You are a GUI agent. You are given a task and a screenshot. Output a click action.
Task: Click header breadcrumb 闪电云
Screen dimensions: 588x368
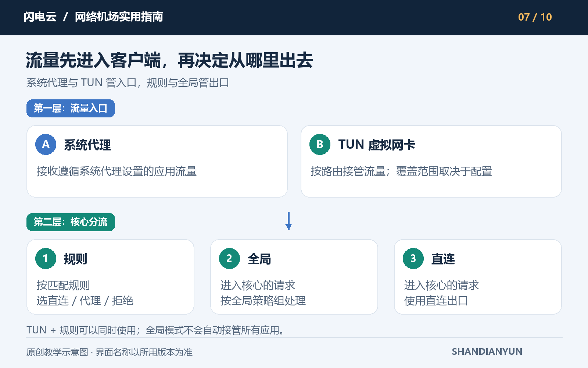click(40, 17)
